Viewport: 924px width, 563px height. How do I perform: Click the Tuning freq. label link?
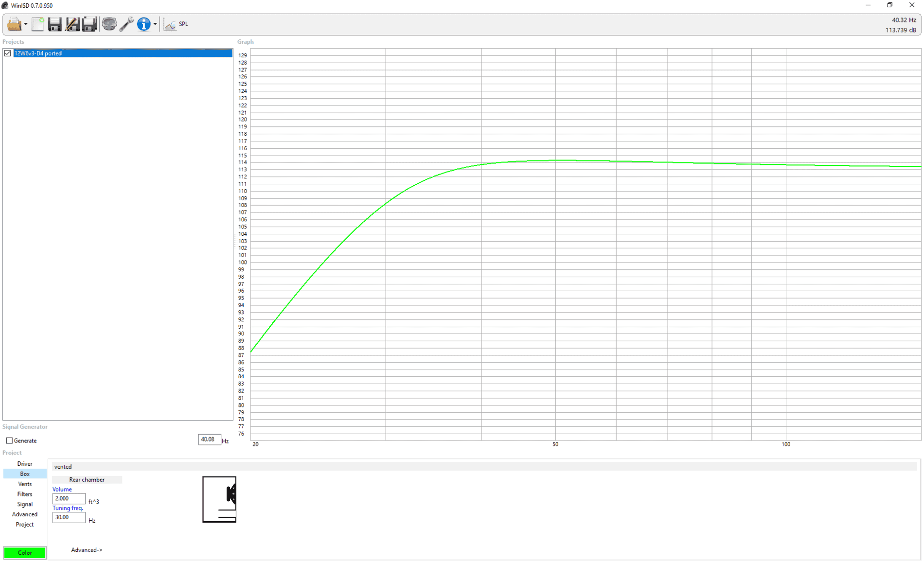[x=68, y=509]
